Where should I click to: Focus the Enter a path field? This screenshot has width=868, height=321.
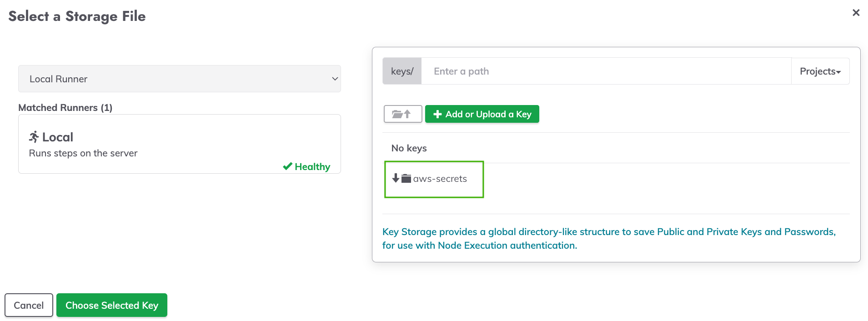click(606, 71)
